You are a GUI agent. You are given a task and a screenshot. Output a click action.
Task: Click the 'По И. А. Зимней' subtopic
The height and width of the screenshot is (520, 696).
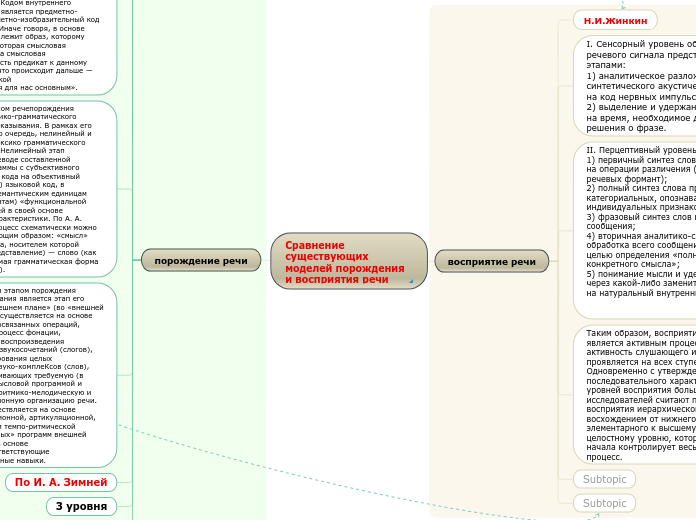61,482
